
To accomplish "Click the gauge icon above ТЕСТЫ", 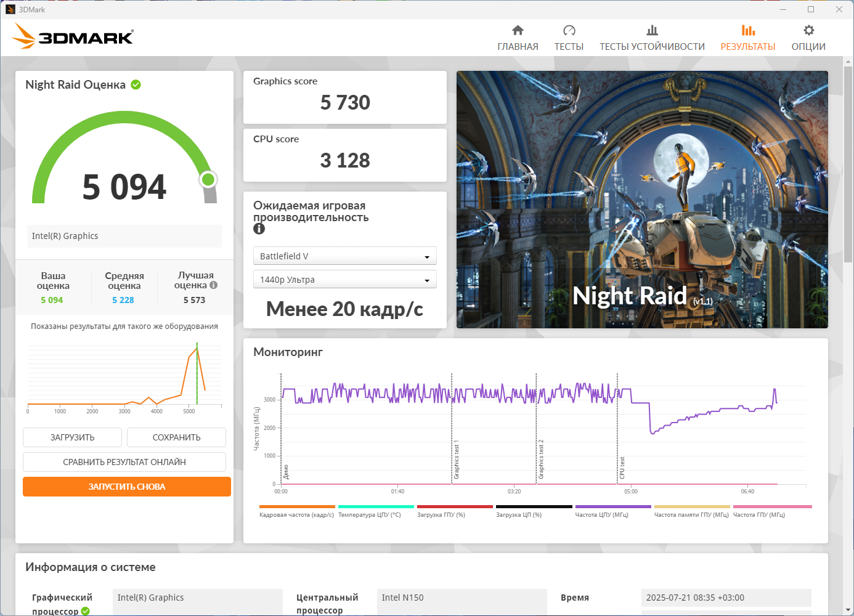I will (x=569, y=30).
